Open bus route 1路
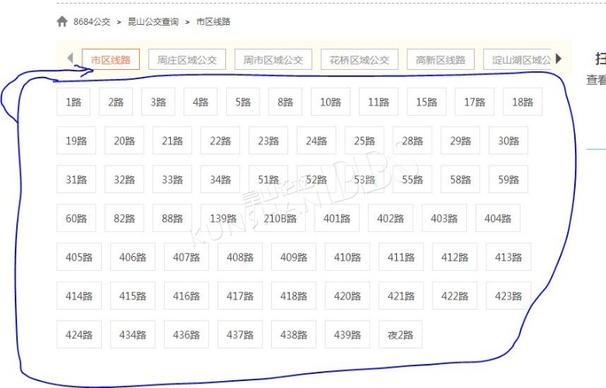This screenshot has width=606, height=388. tap(73, 102)
